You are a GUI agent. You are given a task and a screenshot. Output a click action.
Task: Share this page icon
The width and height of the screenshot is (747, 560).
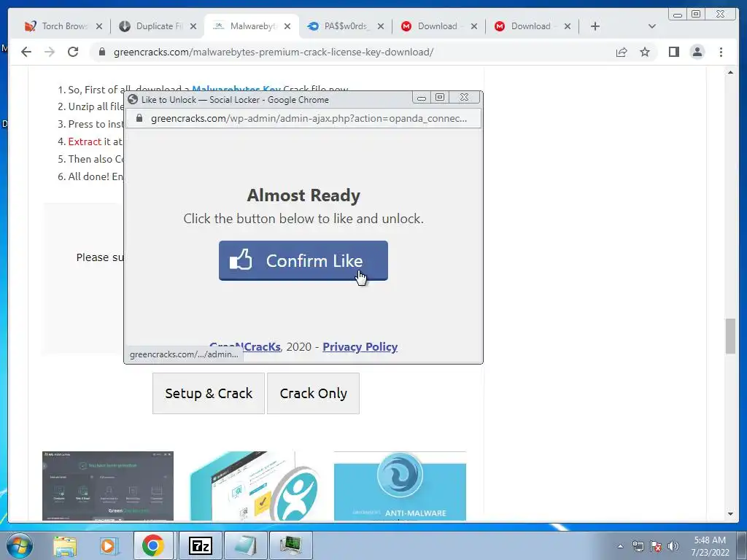(622, 52)
